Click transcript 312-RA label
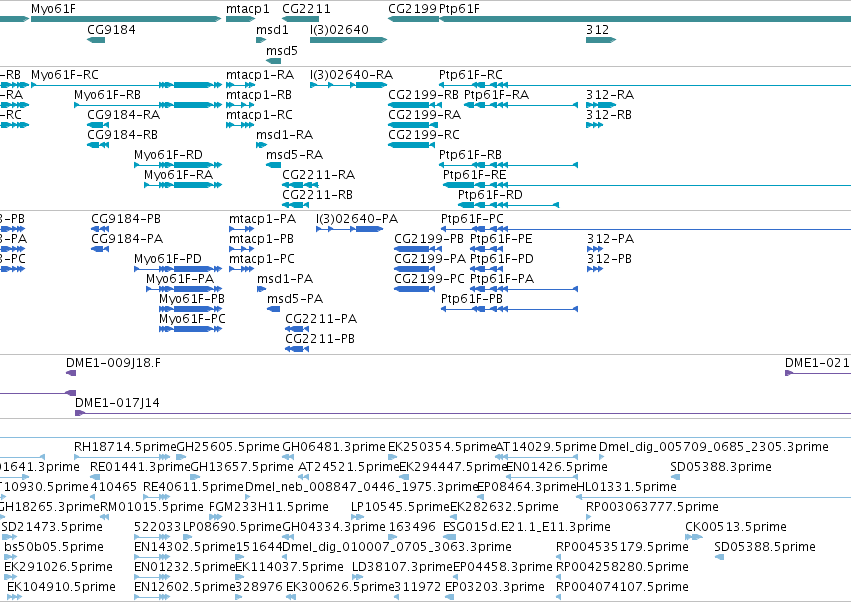The height and width of the screenshot is (602, 851). 610,94
